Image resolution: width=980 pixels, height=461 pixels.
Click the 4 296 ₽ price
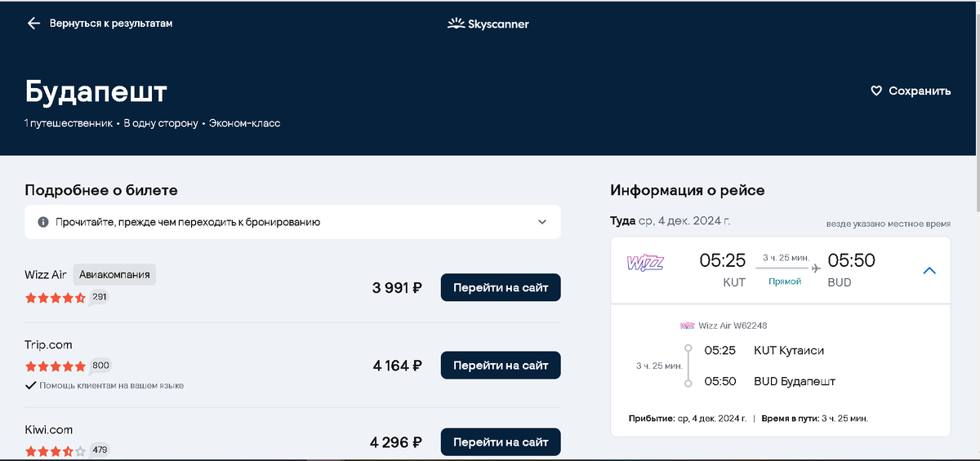click(396, 442)
